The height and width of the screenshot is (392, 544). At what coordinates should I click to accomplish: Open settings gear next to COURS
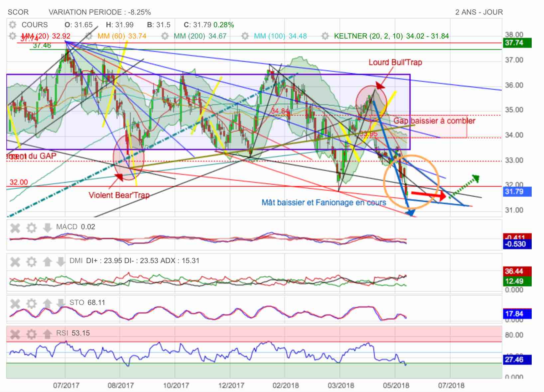tap(13, 25)
